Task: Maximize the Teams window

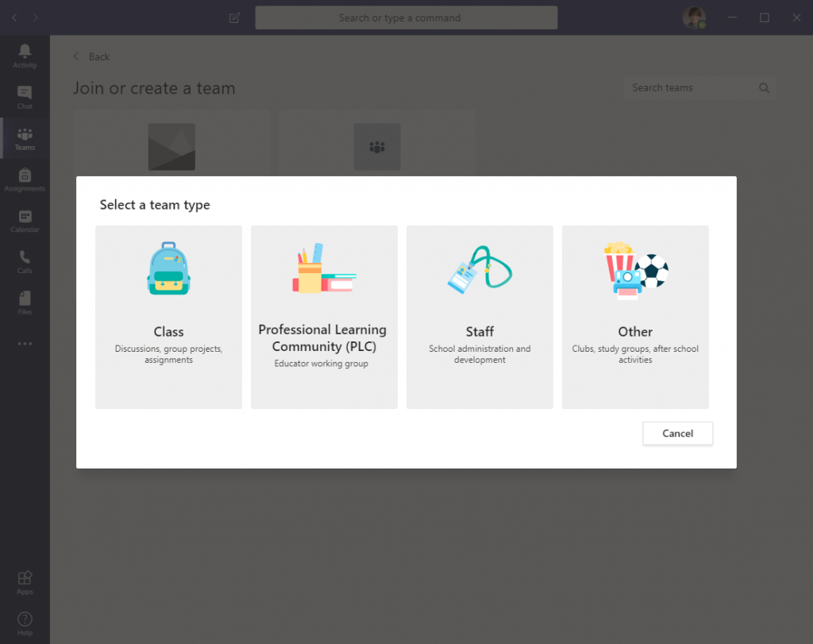Action: 765,17
